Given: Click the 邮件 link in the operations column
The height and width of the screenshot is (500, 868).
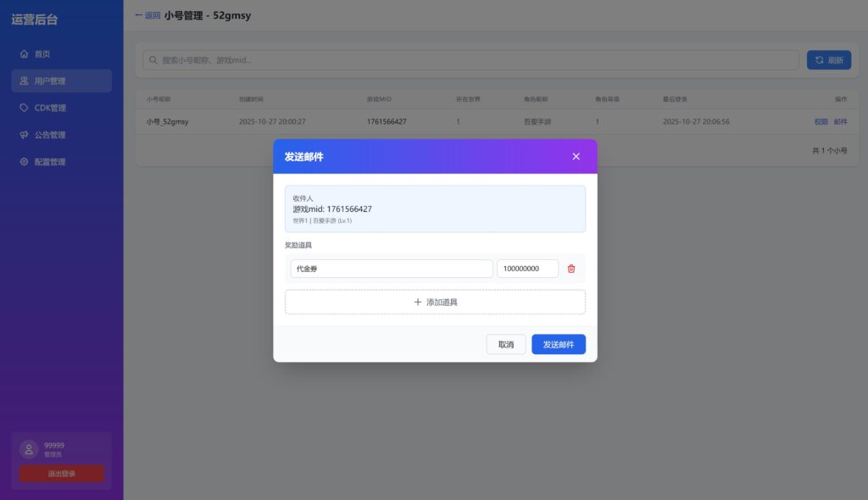Looking at the screenshot, I should point(841,121).
